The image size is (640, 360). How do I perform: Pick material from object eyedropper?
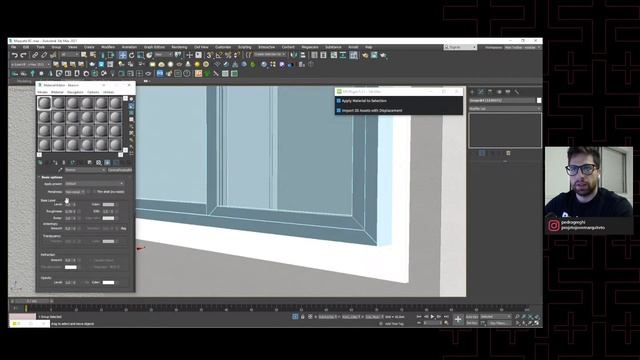(60, 170)
